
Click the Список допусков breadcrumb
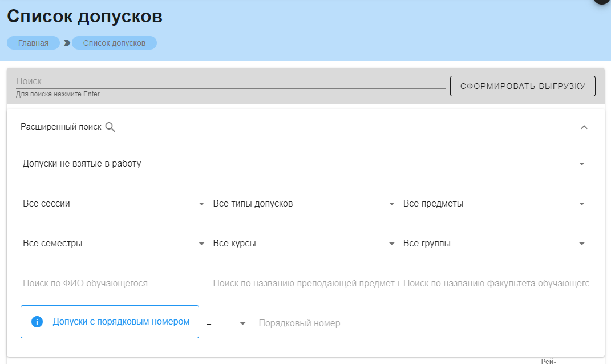114,43
